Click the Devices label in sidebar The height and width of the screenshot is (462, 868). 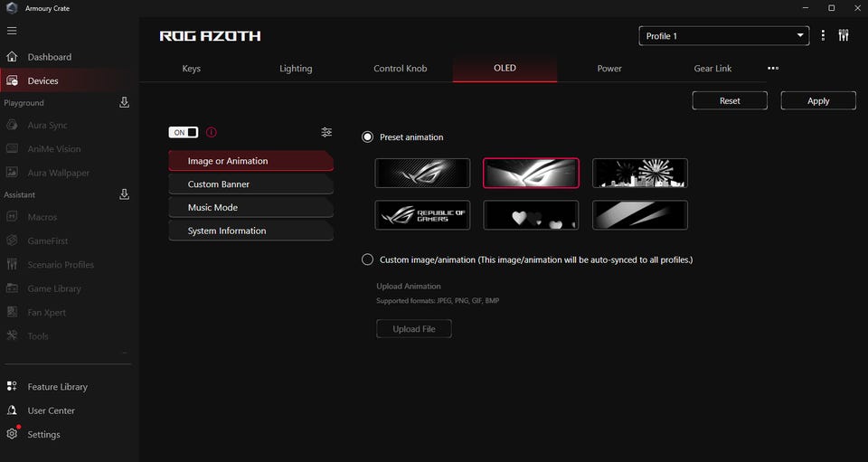pyautogui.click(x=42, y=80)
